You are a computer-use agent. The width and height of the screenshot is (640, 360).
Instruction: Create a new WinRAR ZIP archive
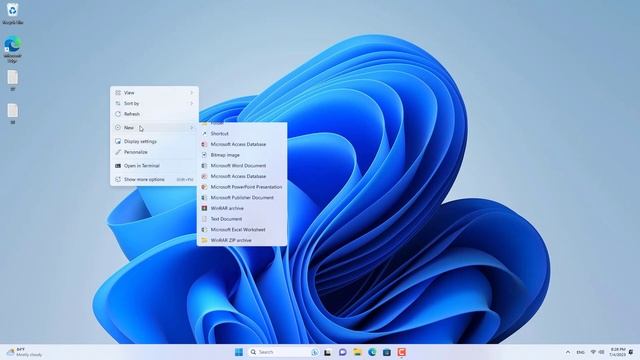pyautogui.click(x=242, y=240)
